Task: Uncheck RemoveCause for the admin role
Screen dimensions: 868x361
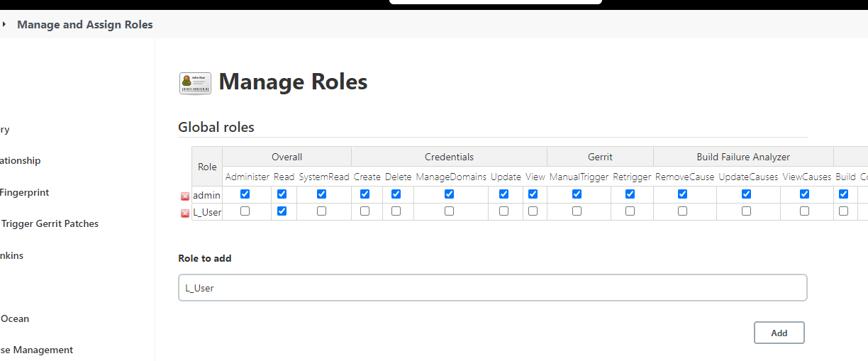Action: click(683, 194)
